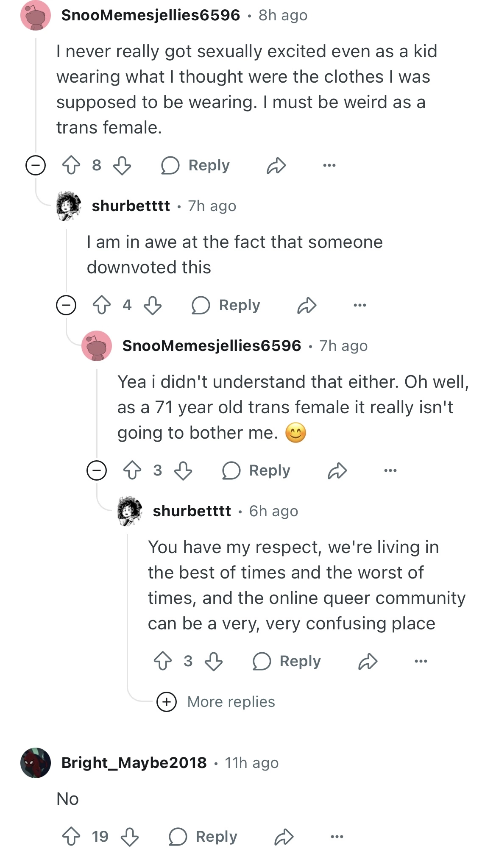The image size is (496, 868).
Task: Upvote the 'I am in awe' comment
Action: [102, 305]
